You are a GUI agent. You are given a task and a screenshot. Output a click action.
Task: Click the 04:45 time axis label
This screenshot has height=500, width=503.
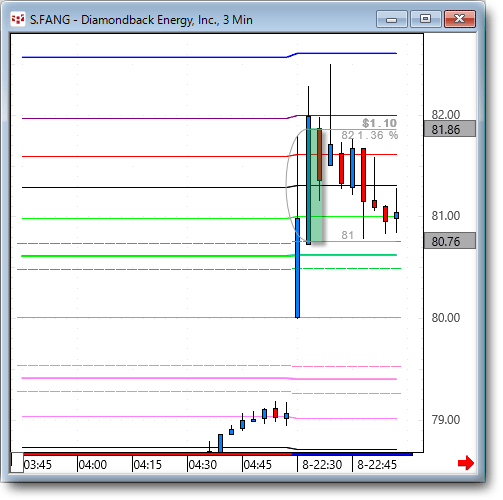tap(258, 464)
